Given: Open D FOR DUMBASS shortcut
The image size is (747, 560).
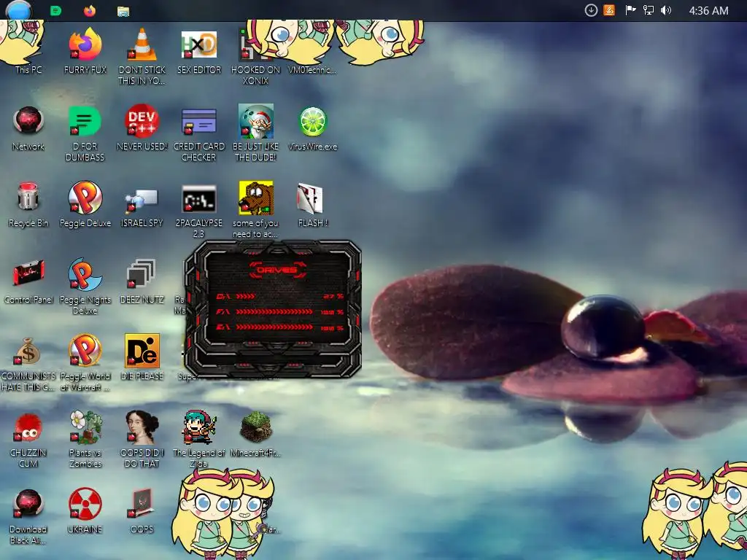Looking at the screenshot, I should point(85,133).
